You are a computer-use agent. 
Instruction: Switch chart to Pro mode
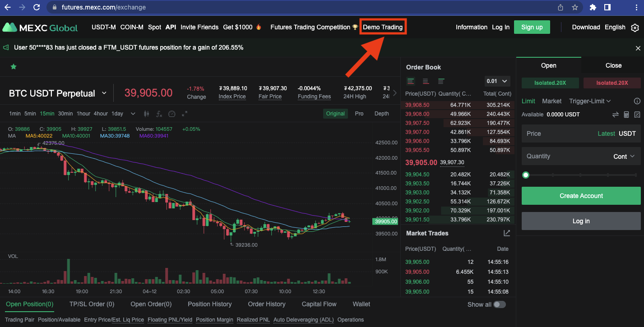[359, 114]
